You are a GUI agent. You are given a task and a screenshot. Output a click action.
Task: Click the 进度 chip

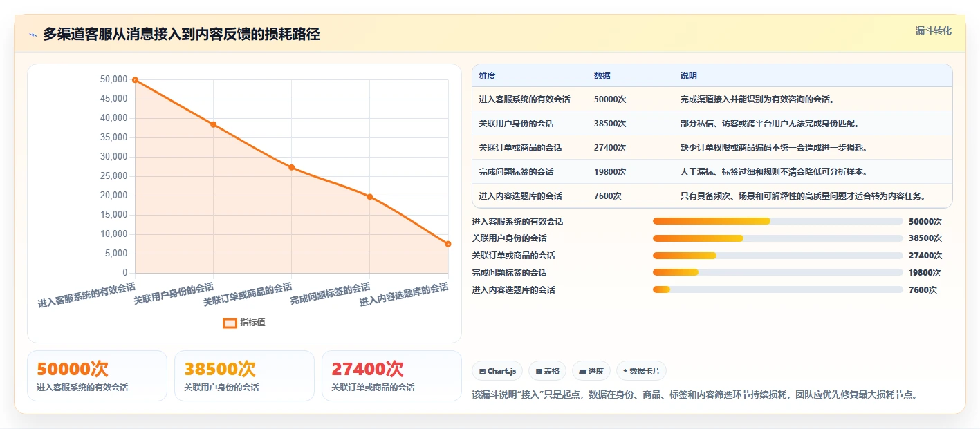point(591,371)
